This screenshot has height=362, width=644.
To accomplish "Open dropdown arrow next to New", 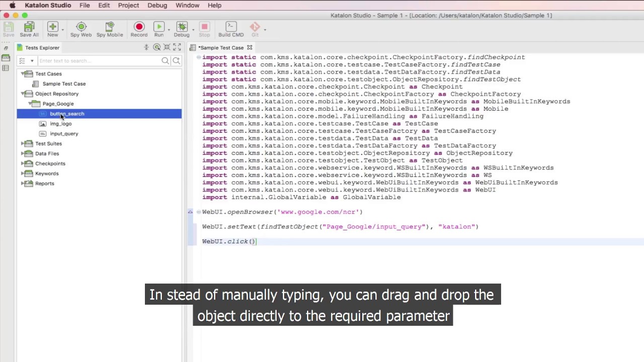I will (x=63, y=29).
